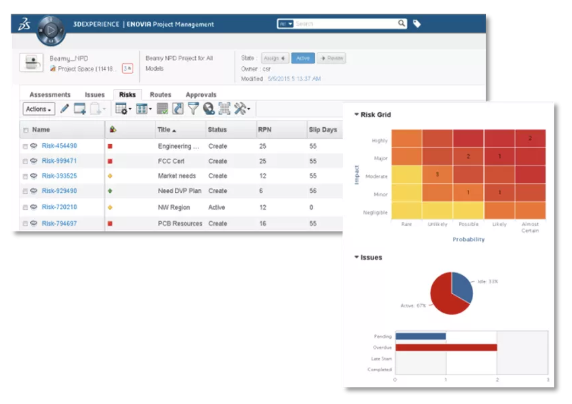This screenshot has width=572, height=404.
Task: Click Risk-393525 object icon
Action: pos(34,176)
